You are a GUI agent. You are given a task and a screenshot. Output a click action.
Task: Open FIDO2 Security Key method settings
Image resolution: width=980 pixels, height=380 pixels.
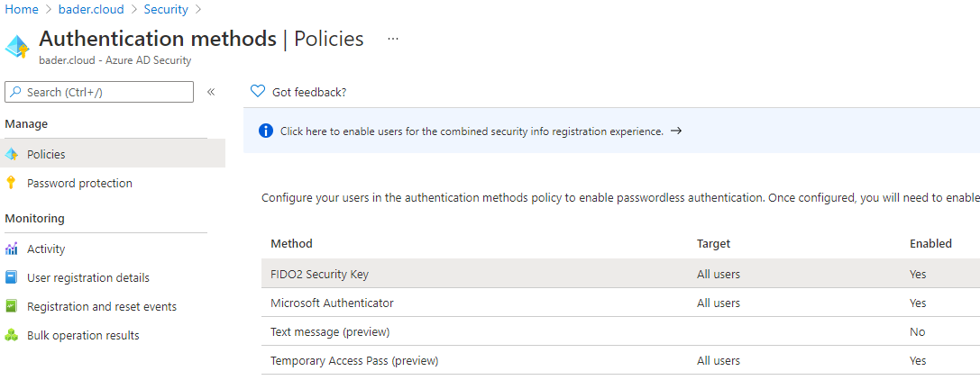(x=319, y=274)
